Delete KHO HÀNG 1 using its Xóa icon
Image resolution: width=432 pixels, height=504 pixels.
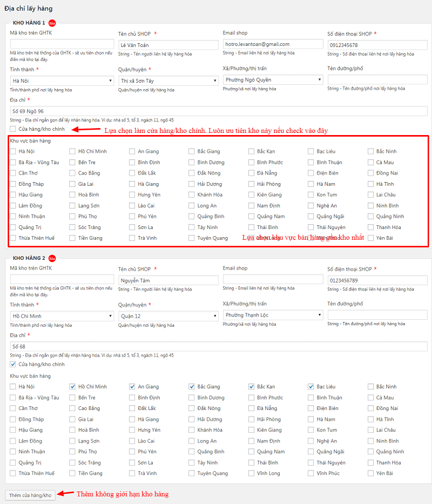tap(51, 23)
